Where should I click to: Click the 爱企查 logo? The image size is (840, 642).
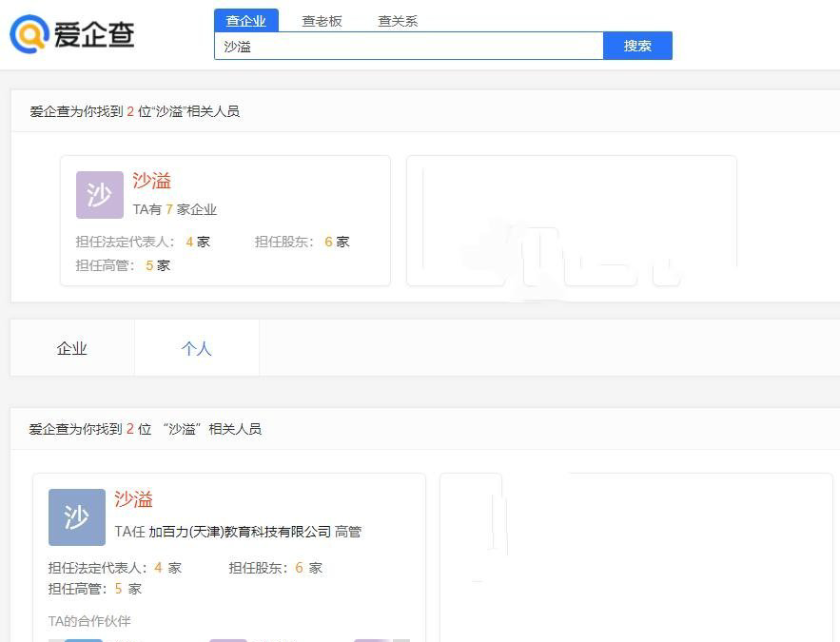tap(72, 34)
